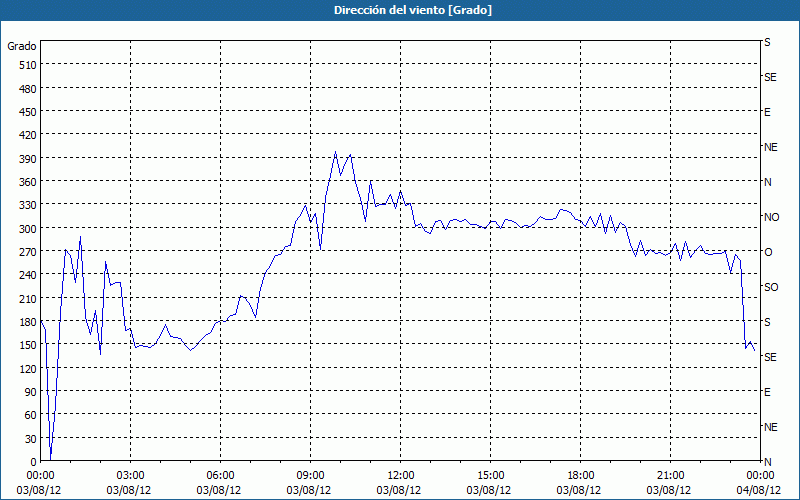Click the "SE" compass label near 150 gridline
The height and width of the screenshot is (500, 800).
pos(770,357)
